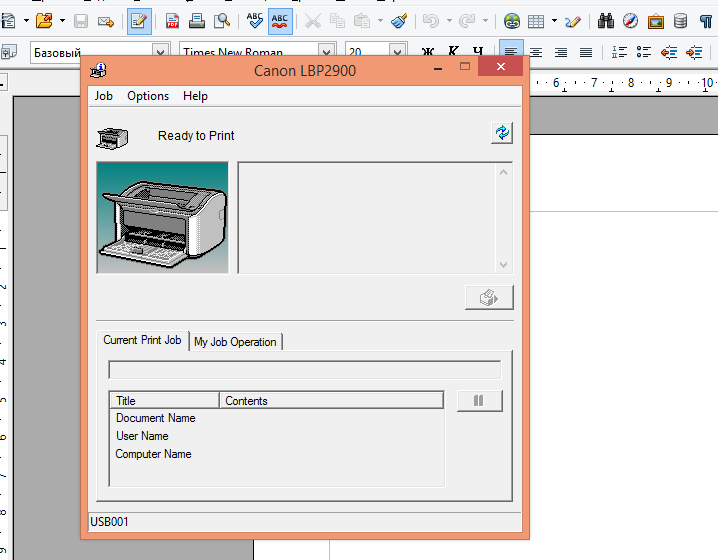Image resolution: width=718 pixels, height=560 pixels.
Task: Click the Contents column header
Action: pos(332,401)
